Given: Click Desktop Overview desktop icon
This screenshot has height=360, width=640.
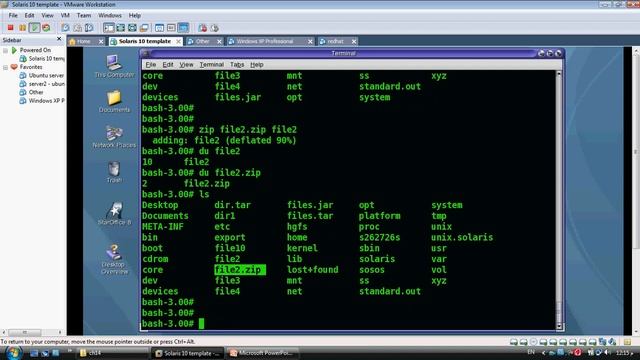Looking at the screenshot, I should tap(114, 259).
